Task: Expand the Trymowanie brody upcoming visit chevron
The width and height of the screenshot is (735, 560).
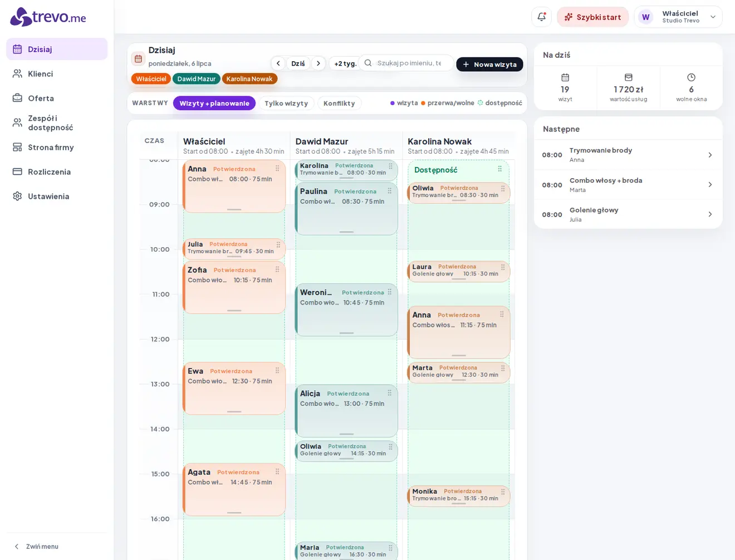Action: 710,155
